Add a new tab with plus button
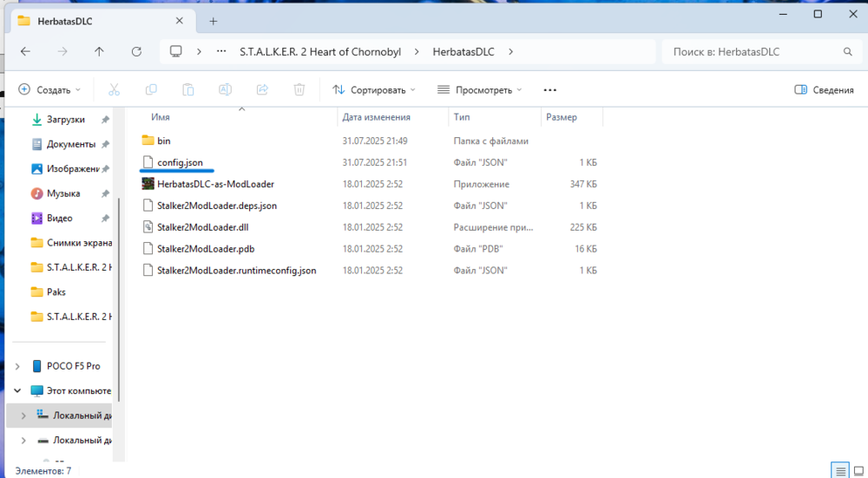868x478 pixels. (214, 21)
